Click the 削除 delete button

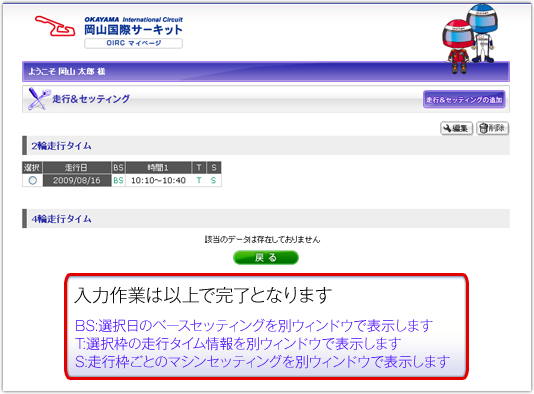(x=492, y=128)
